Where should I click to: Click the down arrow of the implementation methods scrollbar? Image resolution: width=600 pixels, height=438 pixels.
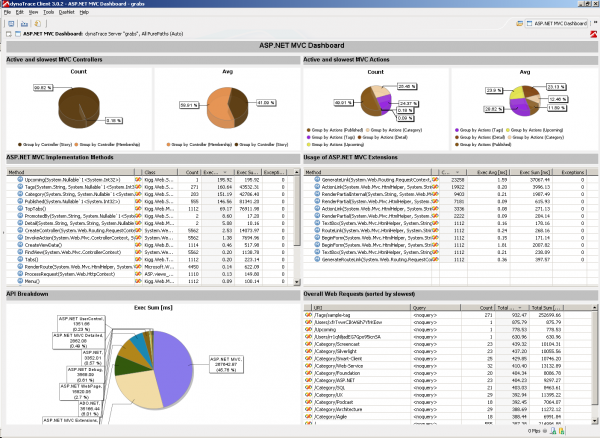(297, 282)
